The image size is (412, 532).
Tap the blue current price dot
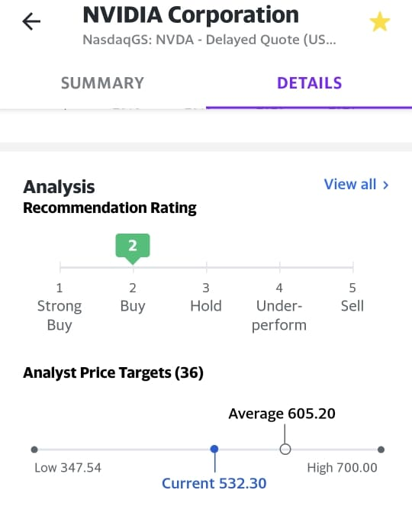click(x=214, y=449)
